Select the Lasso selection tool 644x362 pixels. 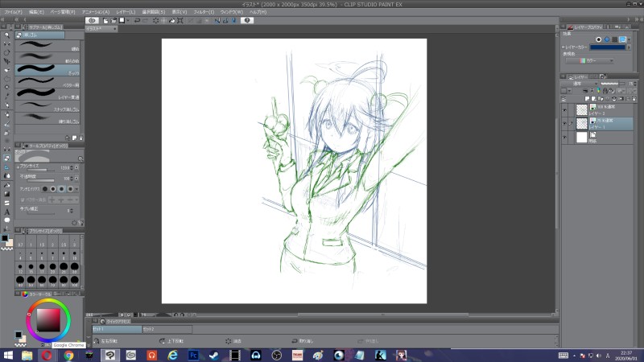(x=6, y=79)
